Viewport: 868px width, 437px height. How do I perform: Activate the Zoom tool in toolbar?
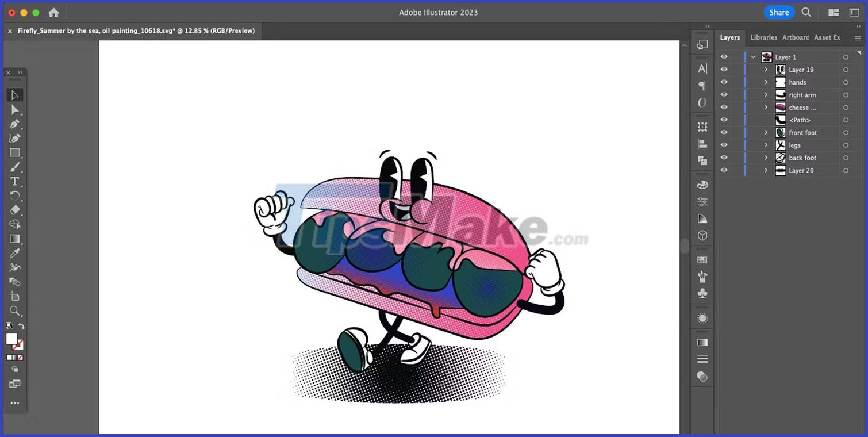click(14, 310)
